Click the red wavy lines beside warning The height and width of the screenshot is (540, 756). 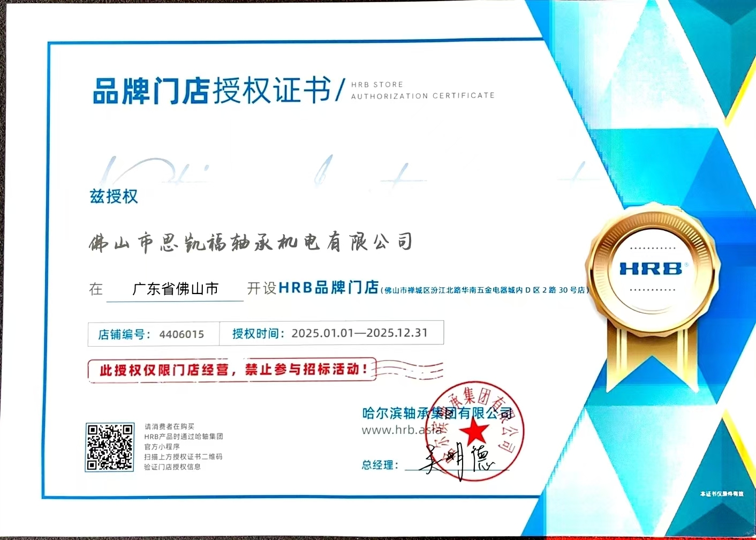(x=410, y=370)
